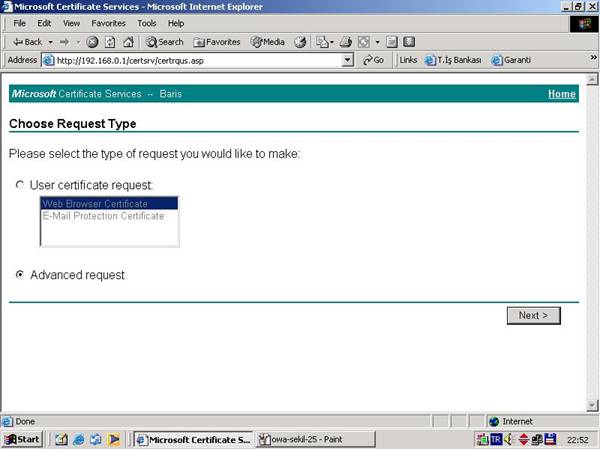Click the Show Desktop quick launch icon
600x449 pixels.
62,439
